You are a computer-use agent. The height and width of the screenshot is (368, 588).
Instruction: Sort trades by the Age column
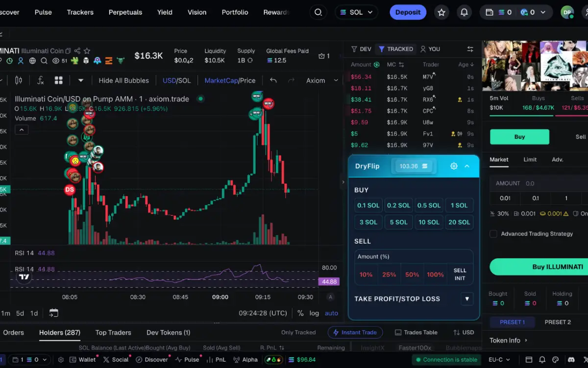pos(466,64)
